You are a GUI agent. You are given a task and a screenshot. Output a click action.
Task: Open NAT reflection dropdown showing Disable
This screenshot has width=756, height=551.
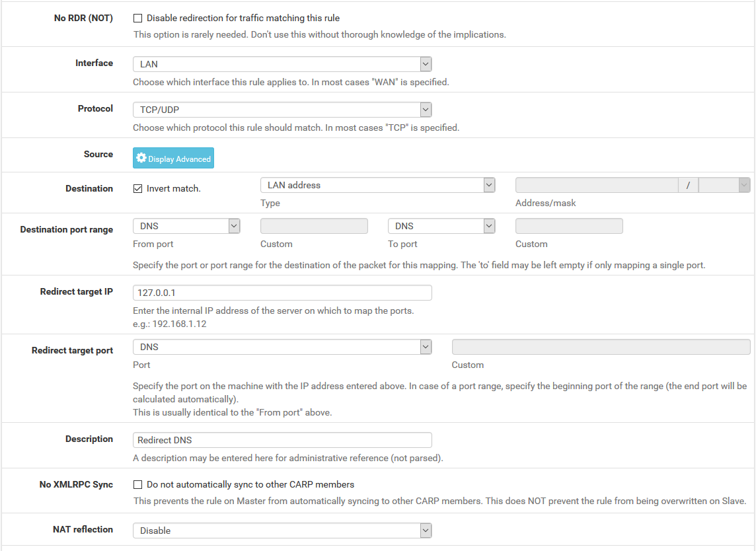click(282, 531)
